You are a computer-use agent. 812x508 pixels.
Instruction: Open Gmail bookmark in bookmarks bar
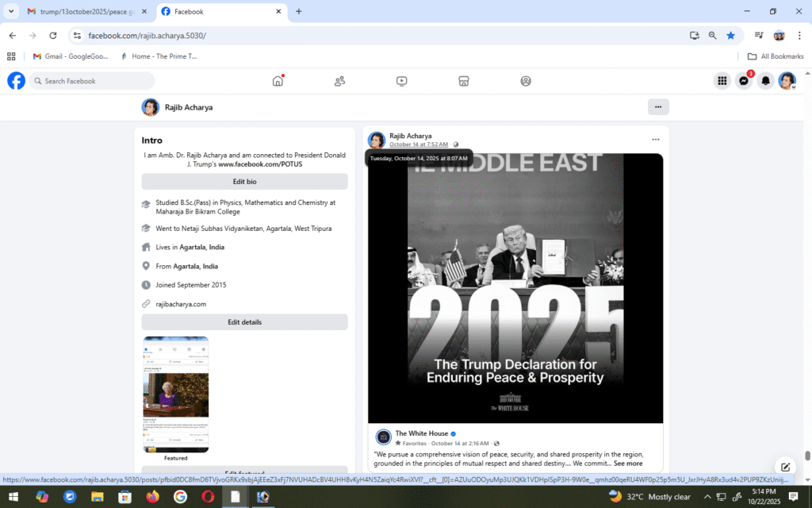pos(70,56)
